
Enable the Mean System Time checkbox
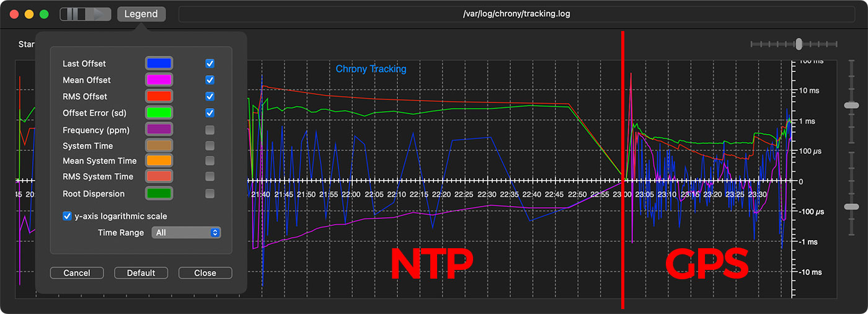(x=210, y=161)
